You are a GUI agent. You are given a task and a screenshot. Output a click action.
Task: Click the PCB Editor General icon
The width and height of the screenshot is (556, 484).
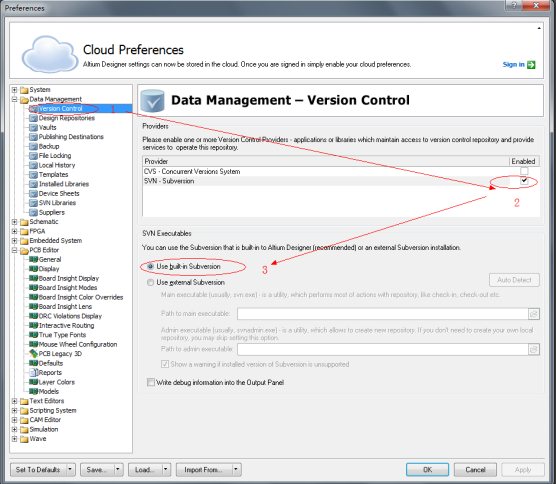33,259
